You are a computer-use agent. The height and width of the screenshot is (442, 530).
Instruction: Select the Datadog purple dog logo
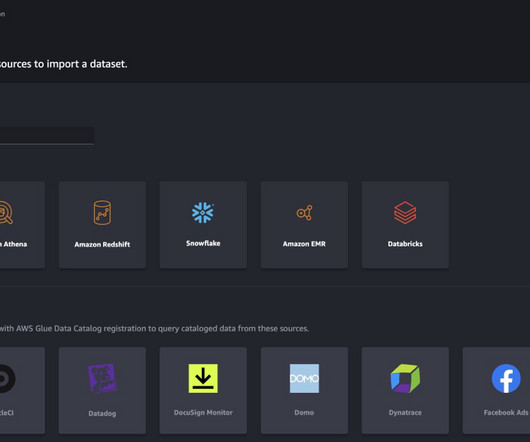pyautogui.click(x=102, y=378)
